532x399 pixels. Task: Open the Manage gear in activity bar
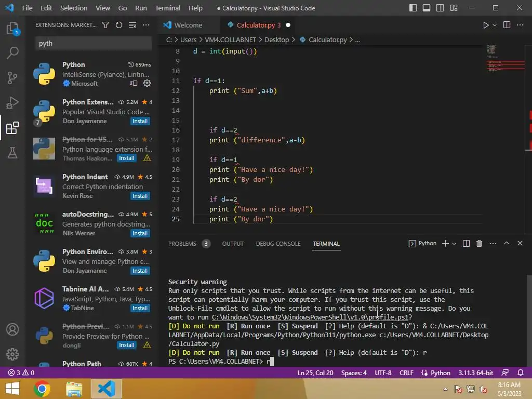pos(12,354)
